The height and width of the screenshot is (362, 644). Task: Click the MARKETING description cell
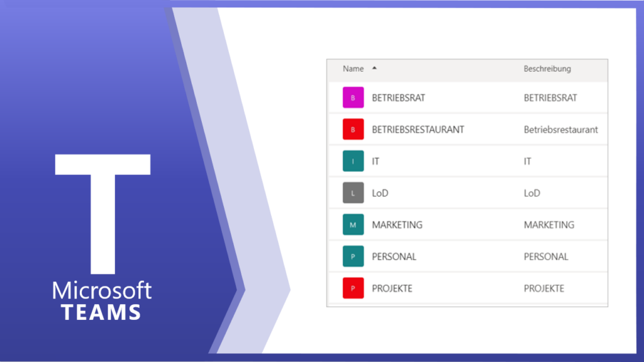coord(549,225)
